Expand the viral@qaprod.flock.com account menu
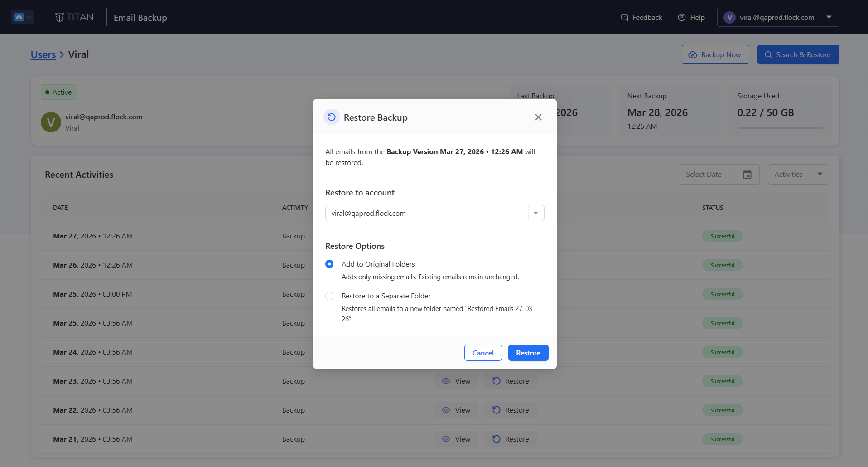 [778, 18]
